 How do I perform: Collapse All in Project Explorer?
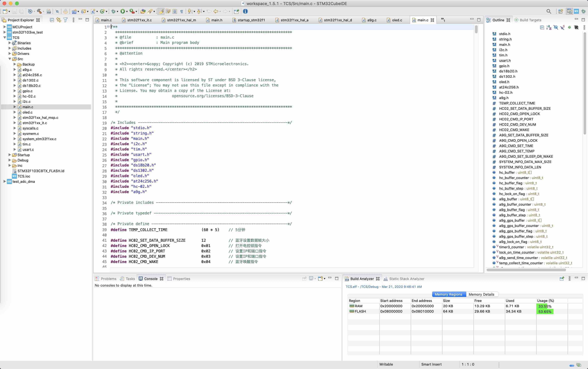pos(52,20)
